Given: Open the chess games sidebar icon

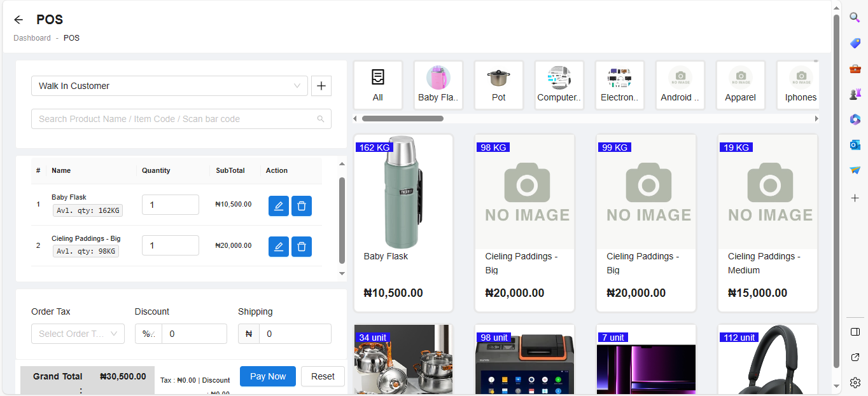Looking at the screenshot, I should [855, 93].
